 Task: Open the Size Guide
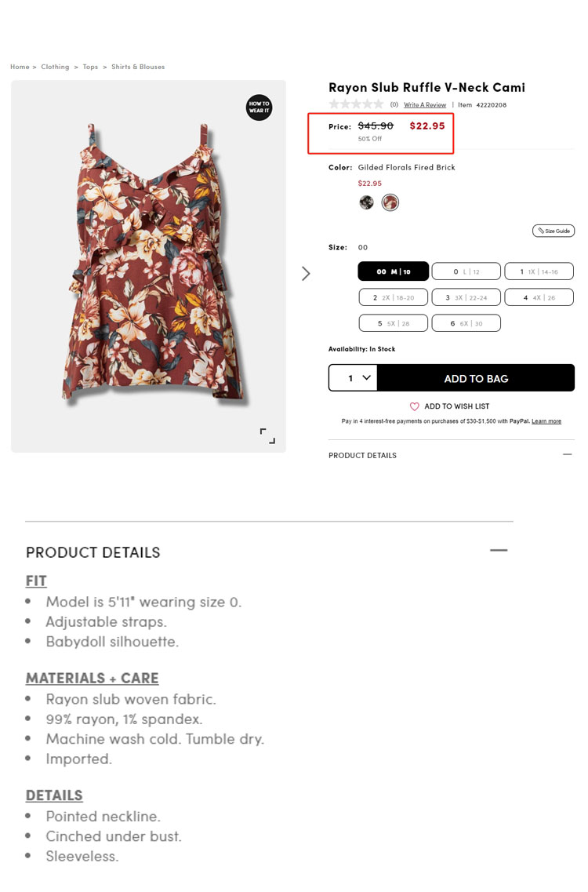pos(554,231)
